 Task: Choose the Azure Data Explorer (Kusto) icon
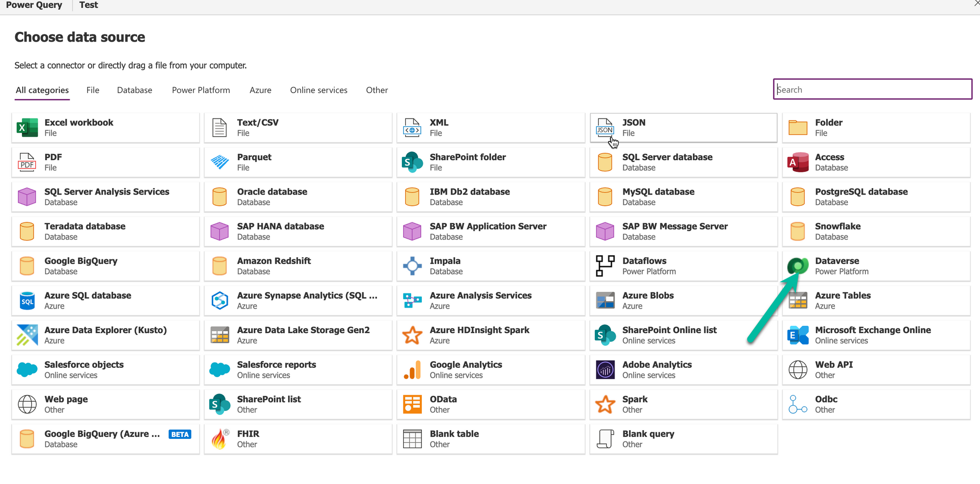pos(27,335)
